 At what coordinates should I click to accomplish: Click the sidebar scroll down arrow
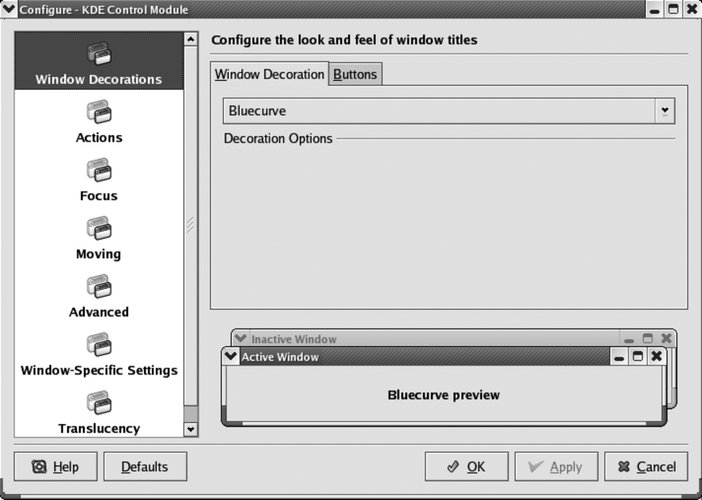click(x=191, y=429)
